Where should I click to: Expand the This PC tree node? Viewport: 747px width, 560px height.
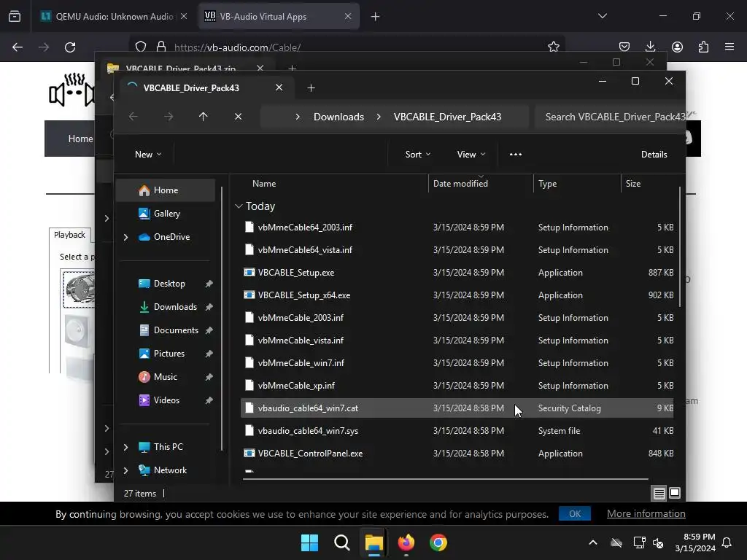(125, 447)
